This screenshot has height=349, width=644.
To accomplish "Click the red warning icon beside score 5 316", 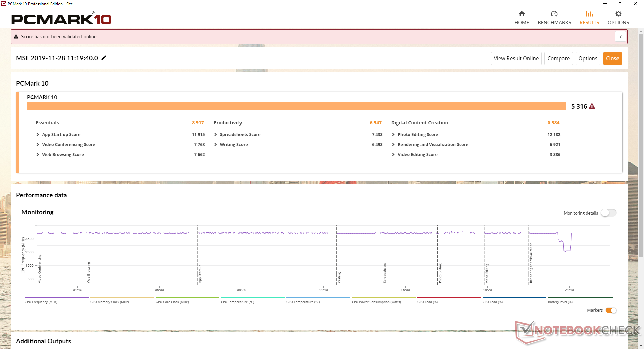I will point(592,106).
